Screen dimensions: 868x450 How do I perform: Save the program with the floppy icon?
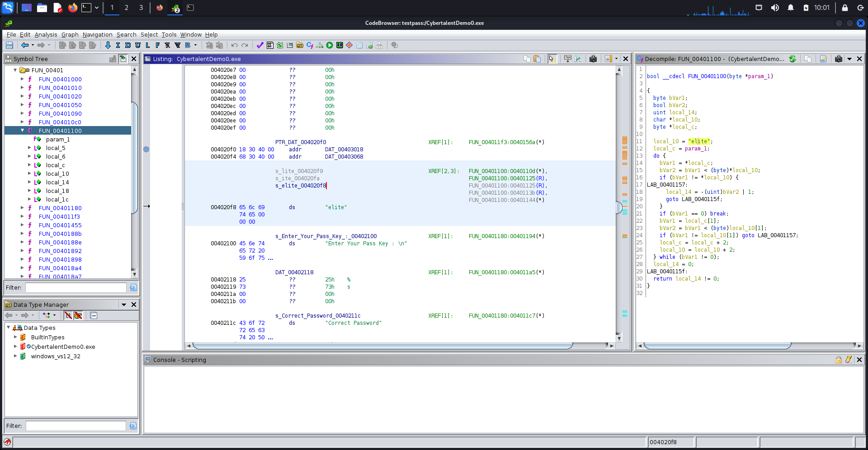(x=9, y=45)
